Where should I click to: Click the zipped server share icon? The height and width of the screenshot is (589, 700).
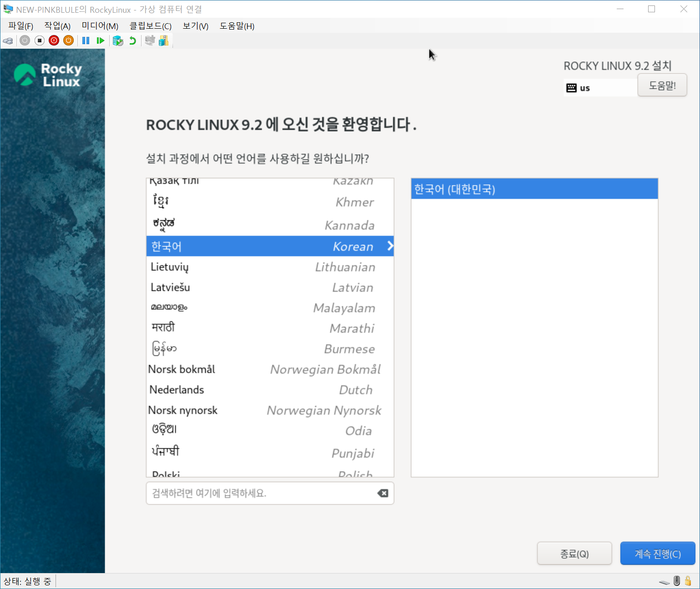tap(164, 41)
